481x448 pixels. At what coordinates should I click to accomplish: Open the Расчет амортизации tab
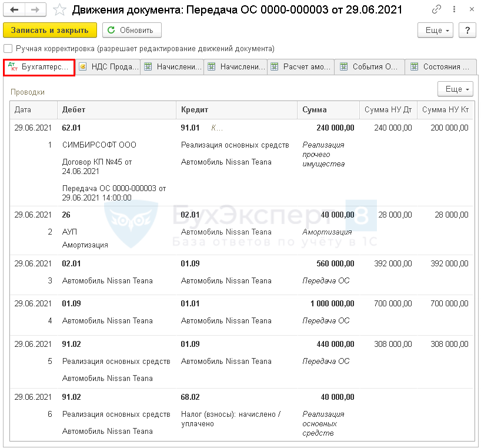(x=301, y=67)
